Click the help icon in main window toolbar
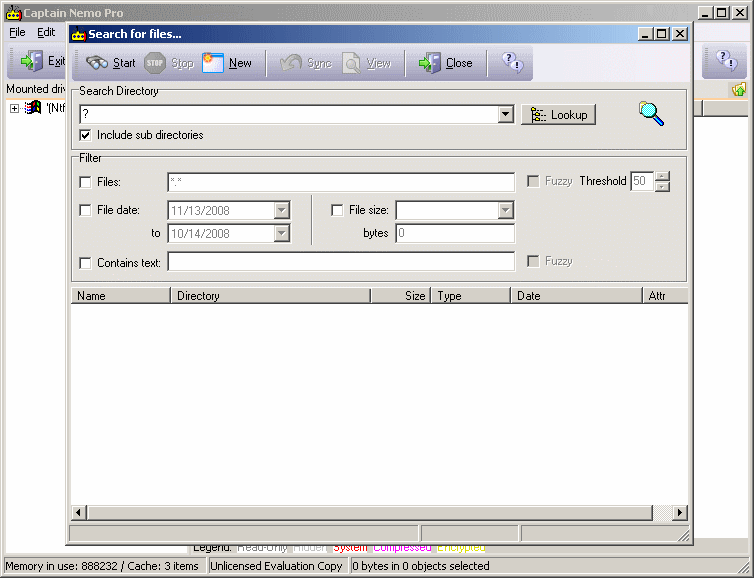 [725, 62]
